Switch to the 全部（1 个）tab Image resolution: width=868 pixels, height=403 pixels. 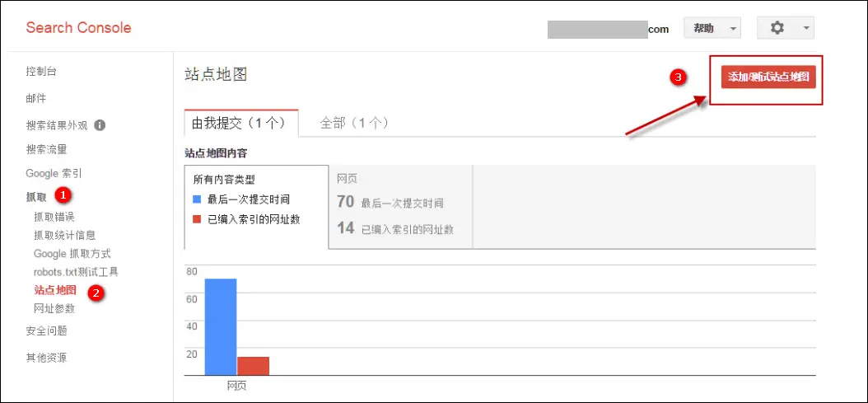pos(353,123)
